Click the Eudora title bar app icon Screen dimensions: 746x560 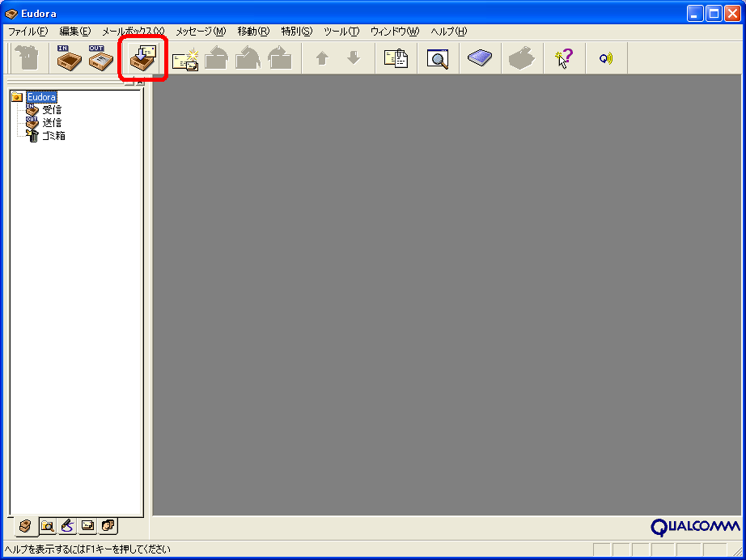(x=11, y=14)
